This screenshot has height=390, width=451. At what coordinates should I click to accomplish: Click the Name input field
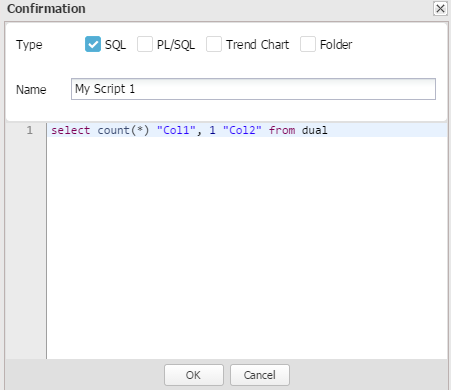(x=253, y=89)
